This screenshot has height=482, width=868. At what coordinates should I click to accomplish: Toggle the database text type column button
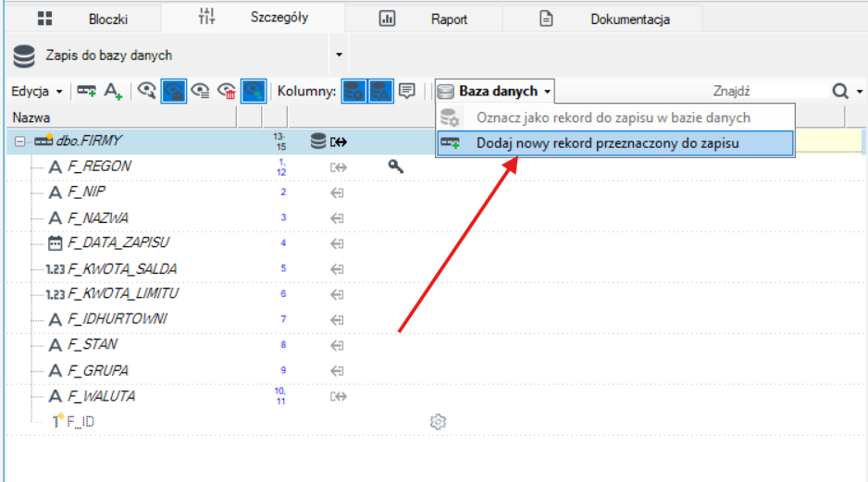[381, 91]
